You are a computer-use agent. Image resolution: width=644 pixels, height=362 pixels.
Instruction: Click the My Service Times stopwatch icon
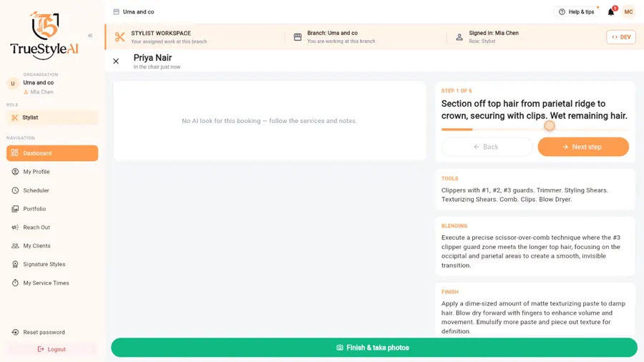(x=15, y=283)
